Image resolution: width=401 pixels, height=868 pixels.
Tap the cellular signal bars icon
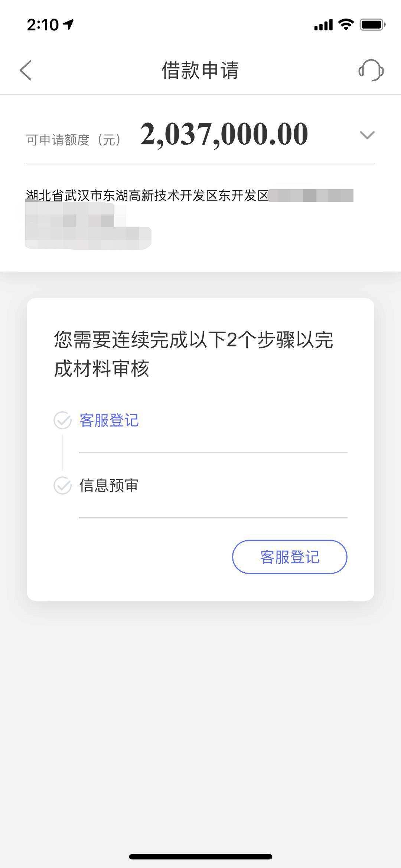(323, 25)
